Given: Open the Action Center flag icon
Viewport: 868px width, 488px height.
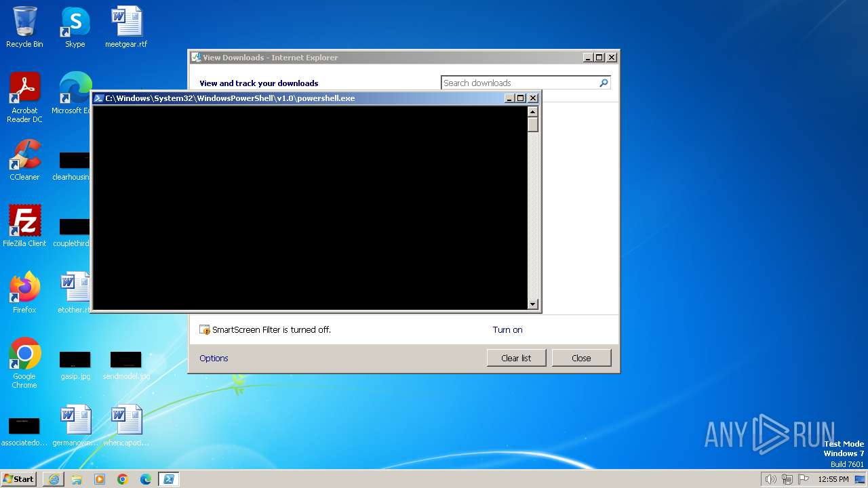Looking at the screenshot, I should [804, 479].
